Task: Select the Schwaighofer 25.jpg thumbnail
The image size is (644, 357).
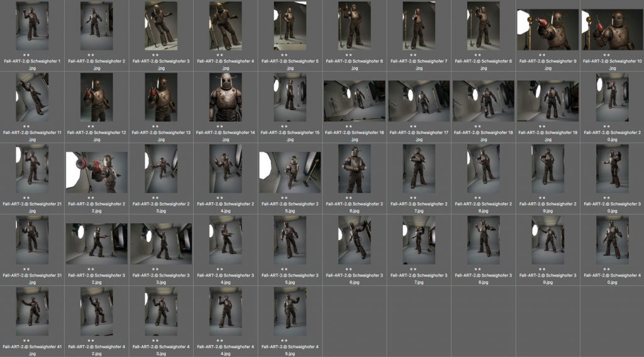Action: (290, 172)
